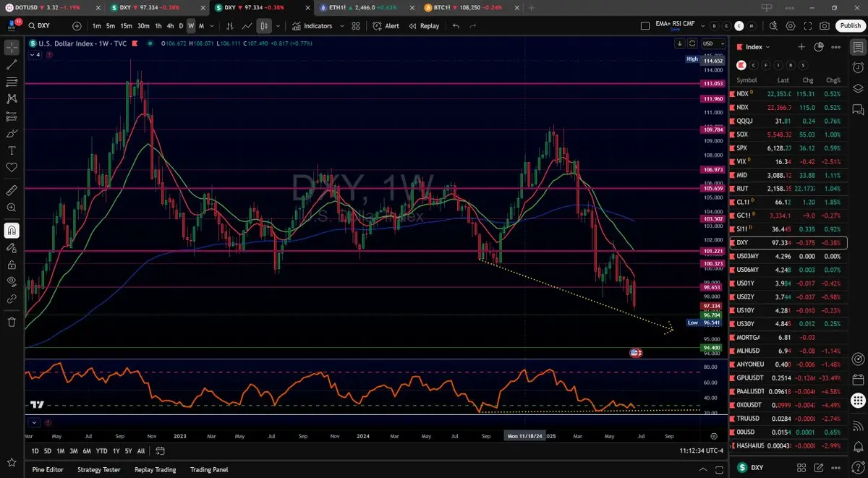Viewport: 868px width, 478px height.
Task: Select bars chart style icon
Action: 230,26
